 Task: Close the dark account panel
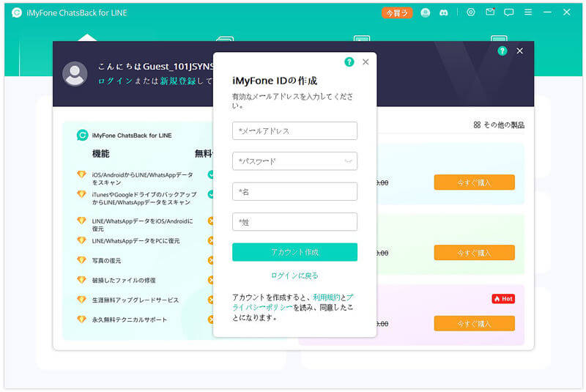pos(519,51)
